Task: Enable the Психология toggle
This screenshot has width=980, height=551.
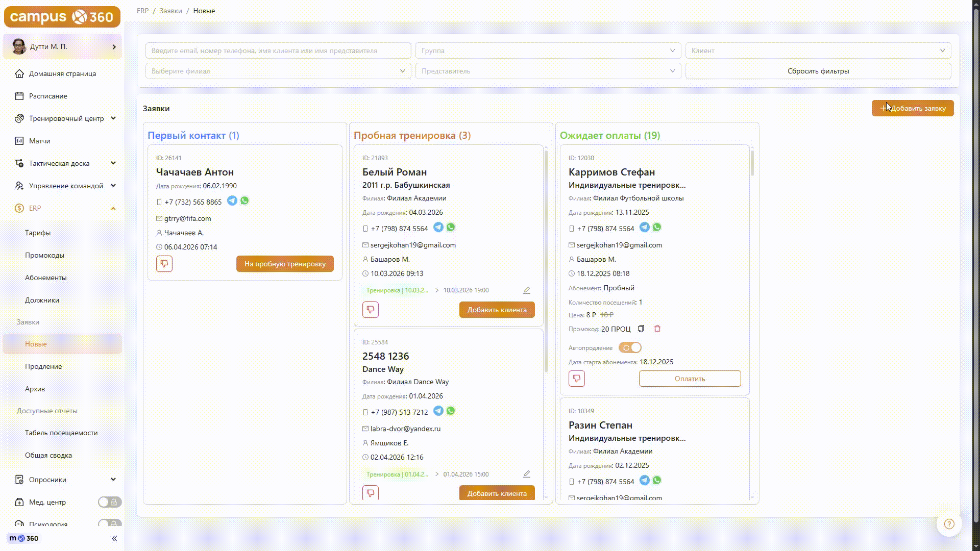Action: (110, 523)
